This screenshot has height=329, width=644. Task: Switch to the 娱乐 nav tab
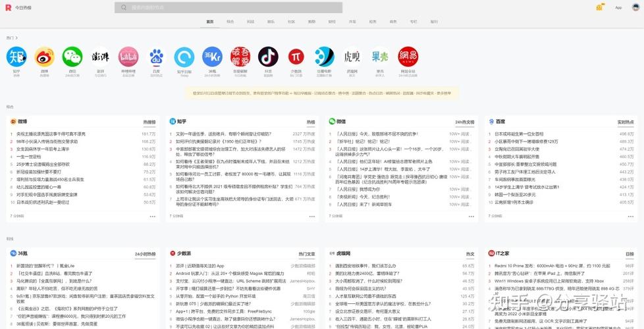point(271,21)
